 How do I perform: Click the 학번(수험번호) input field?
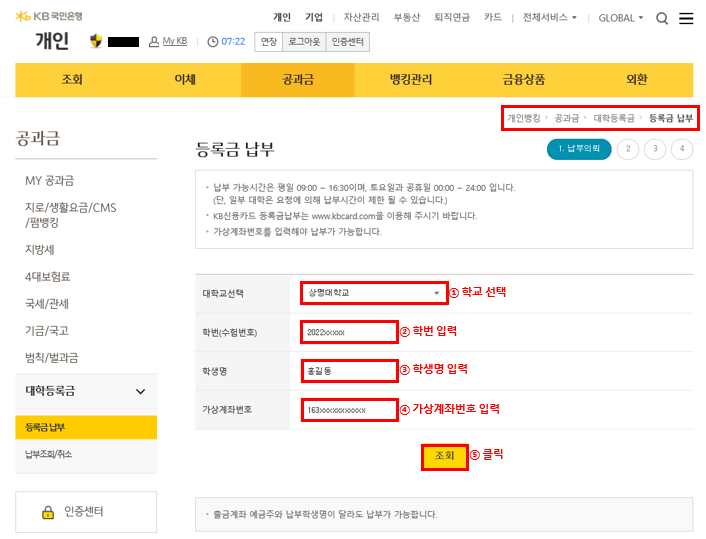coord(348,332)
